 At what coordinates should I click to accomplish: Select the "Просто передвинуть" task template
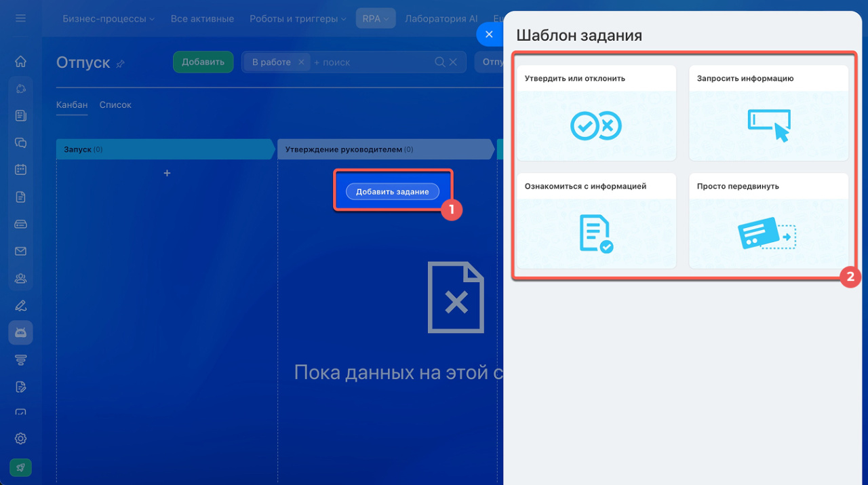pyautogui.click(x=768, y=220)
